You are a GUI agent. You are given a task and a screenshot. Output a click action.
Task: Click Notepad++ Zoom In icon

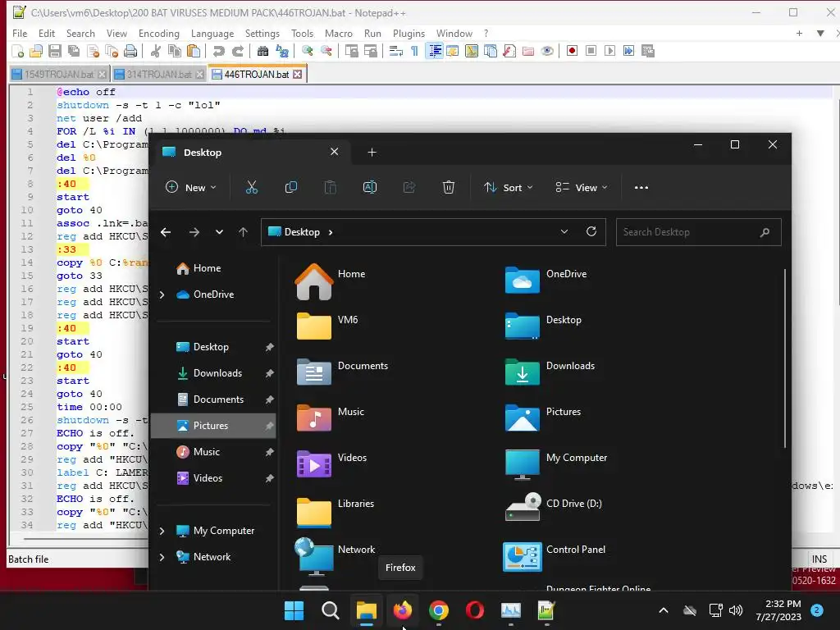[307, 51]
